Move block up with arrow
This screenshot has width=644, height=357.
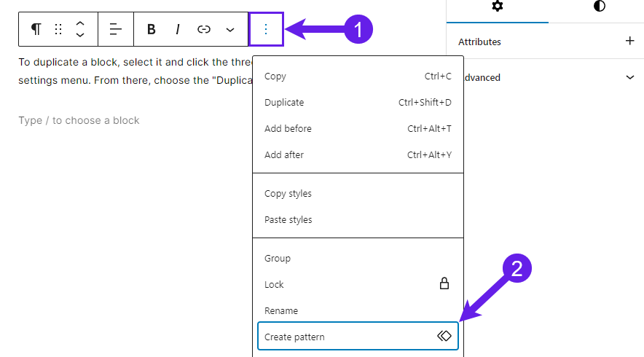(80, 24)
